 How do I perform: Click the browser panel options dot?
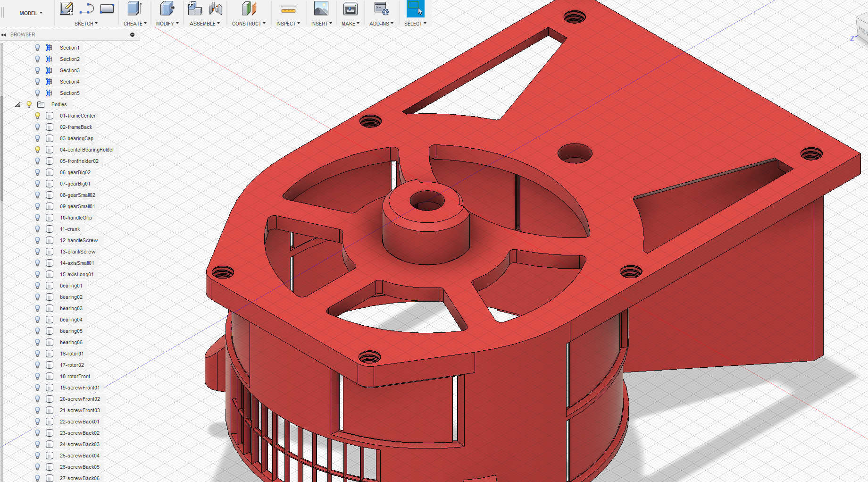132,34
